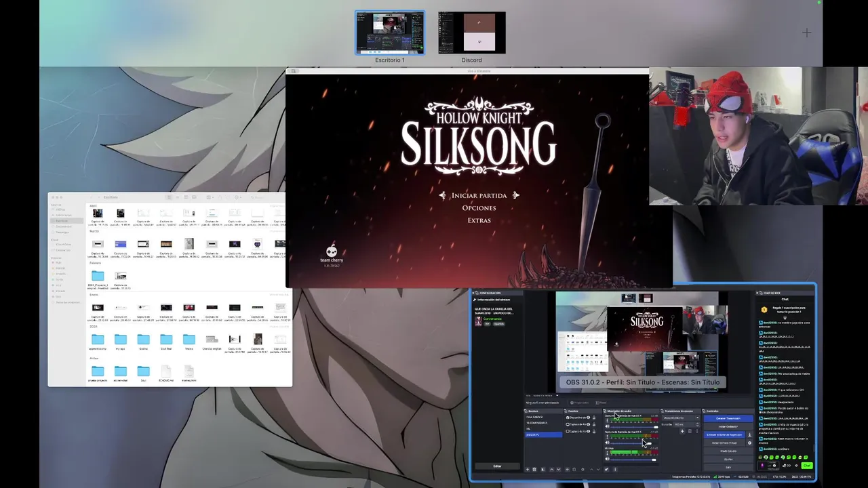Adjust first Captura de Pantalla volume slider
The width and height of the screenshot is (868, 488).
tap(635, 427)
